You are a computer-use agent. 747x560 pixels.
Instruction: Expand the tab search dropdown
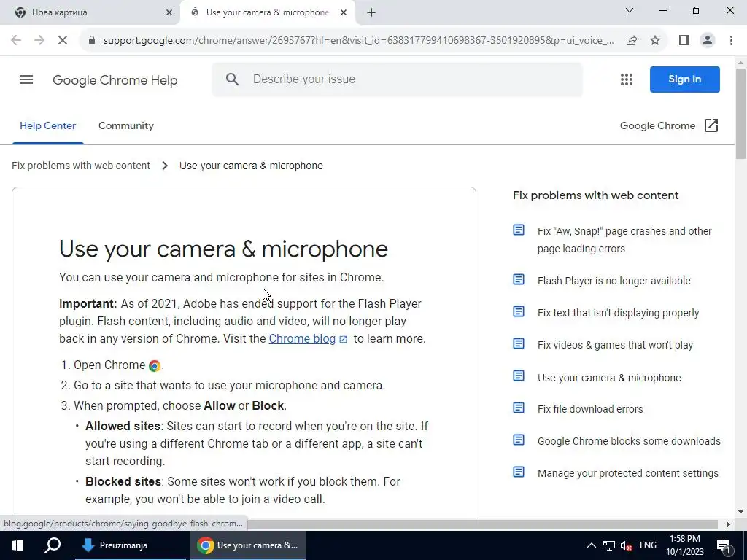(x=630, y=10)
